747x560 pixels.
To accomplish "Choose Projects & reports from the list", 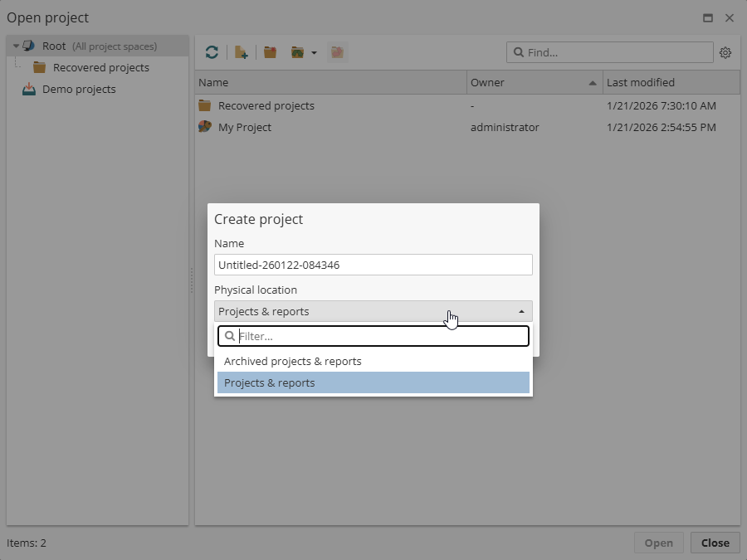I will coord(269,382).
